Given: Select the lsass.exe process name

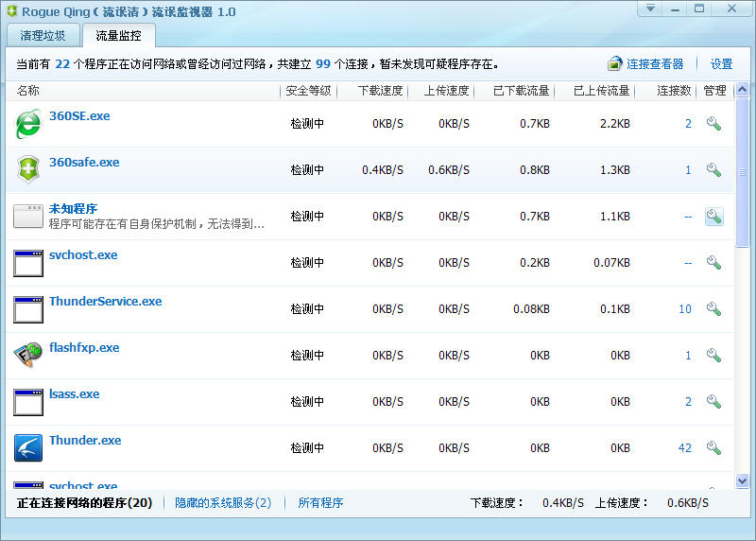Looking at the screenshot, I should click(74, 394).
